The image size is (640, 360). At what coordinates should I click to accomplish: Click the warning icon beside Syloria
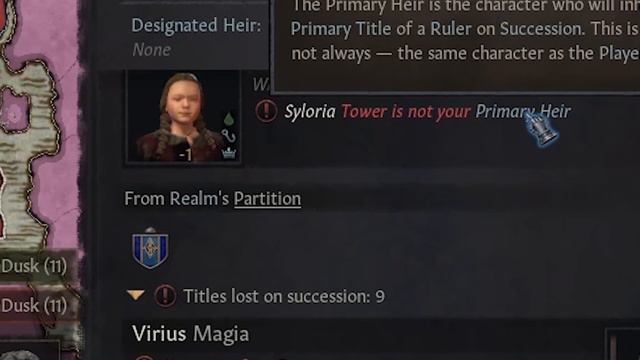(266, 111)
